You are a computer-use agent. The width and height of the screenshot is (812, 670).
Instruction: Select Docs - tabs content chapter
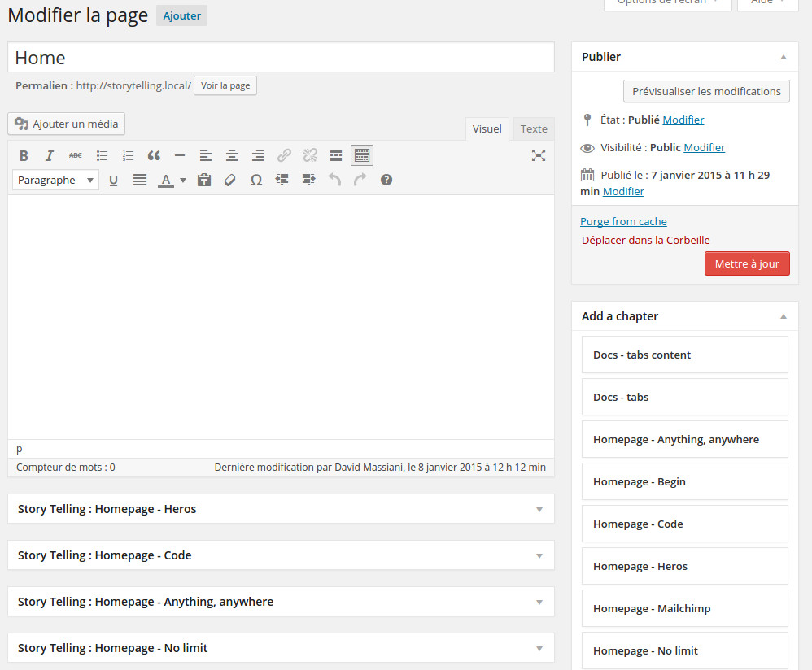pos(684,355)
